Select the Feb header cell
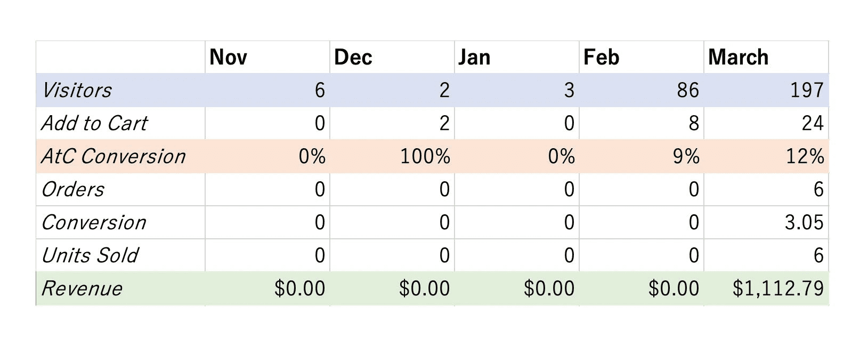 tap(642, 57)
